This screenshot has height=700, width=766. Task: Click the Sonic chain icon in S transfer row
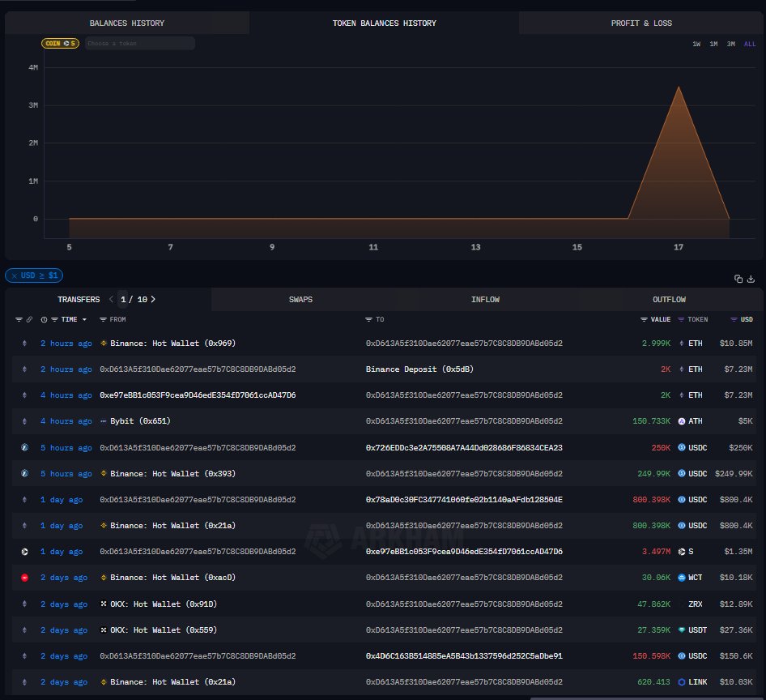[24, 552]
